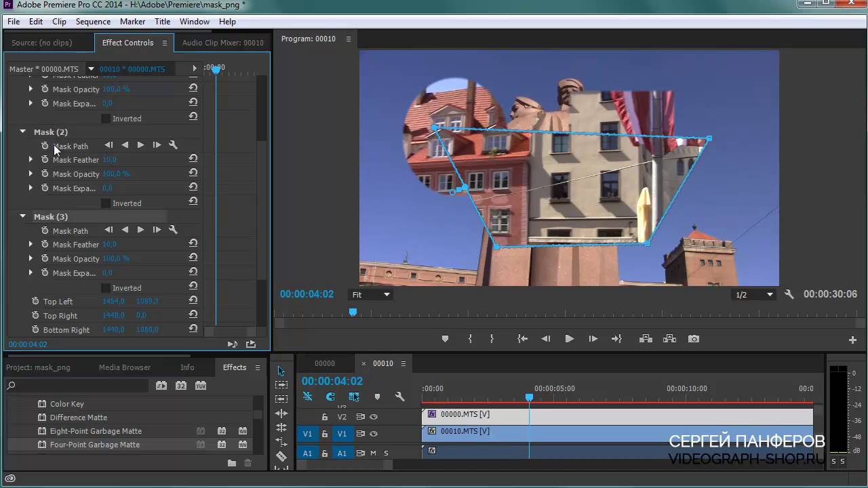Click the Program monitor settings wrench
This screenshot has height=488, width=868.
tap(789, 295)
